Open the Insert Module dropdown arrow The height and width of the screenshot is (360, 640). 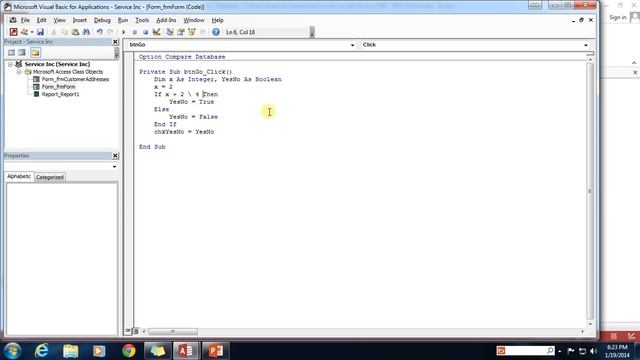pos(31,32)
